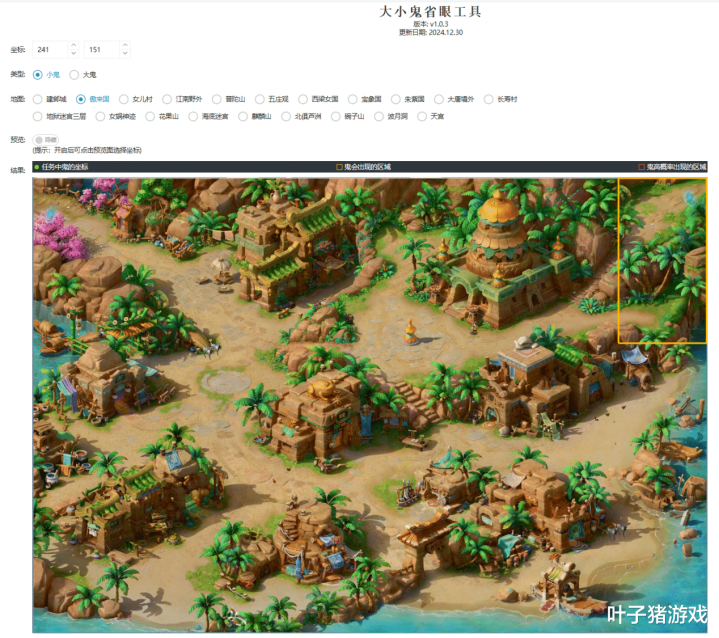Select the 小鬼 type radio button
Screen dimensions: 719x638
(38, 74)
